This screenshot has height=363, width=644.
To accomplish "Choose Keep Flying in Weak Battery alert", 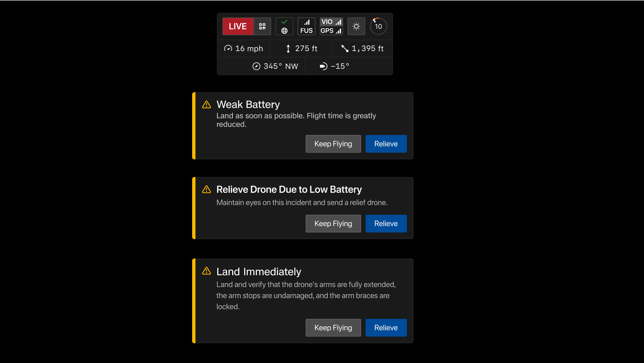I will coord(333,144).
